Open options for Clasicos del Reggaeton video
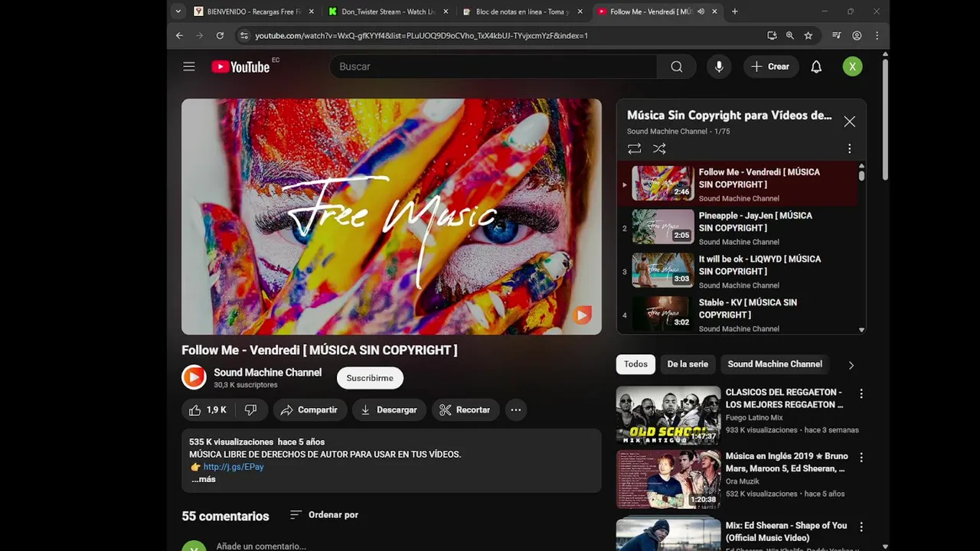Viewport: 980px width, 551px height. click(x=861, y=393)
